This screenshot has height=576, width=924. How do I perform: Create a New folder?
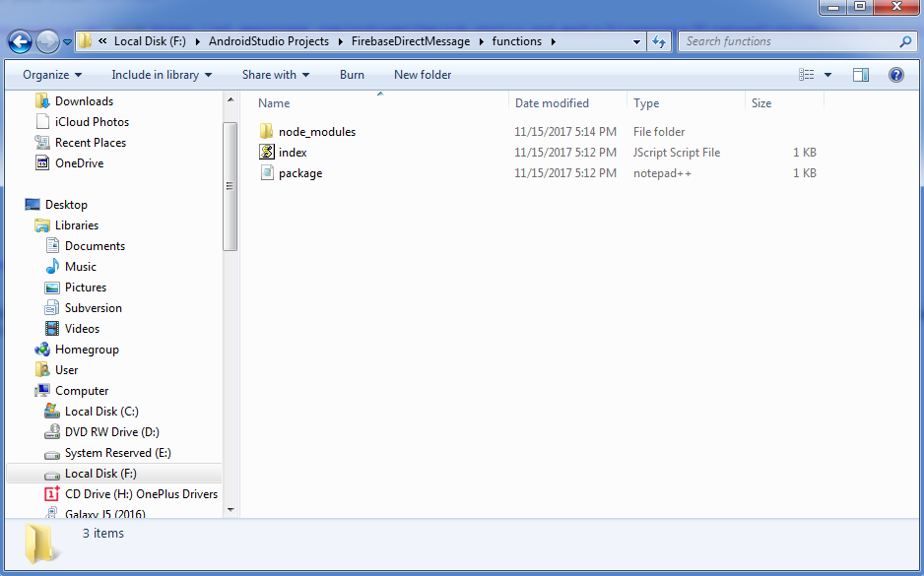point(423,75)
